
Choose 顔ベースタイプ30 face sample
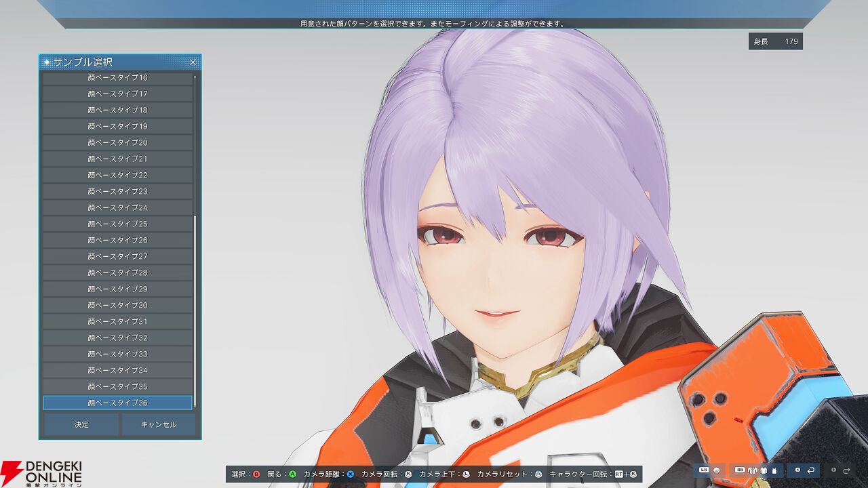tap(117, 305)
